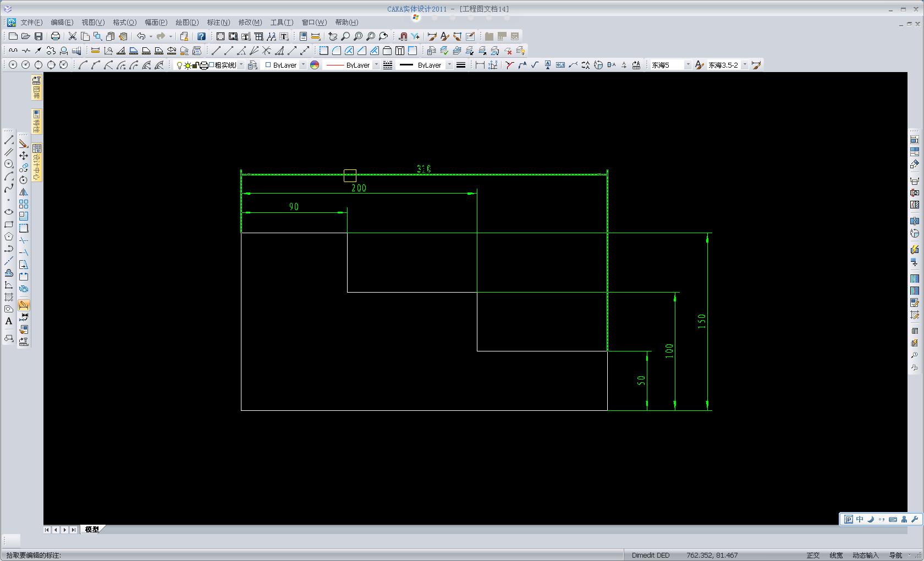Screen dimensions: 924x561
Task: Open the 东海5 text style dropdown
Action: click(687, 65)
